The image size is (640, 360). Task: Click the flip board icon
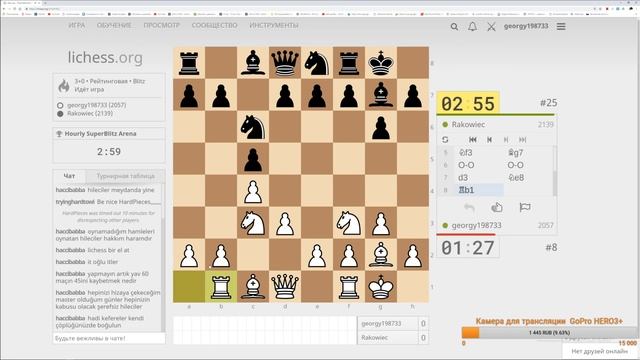click(445, 140)
